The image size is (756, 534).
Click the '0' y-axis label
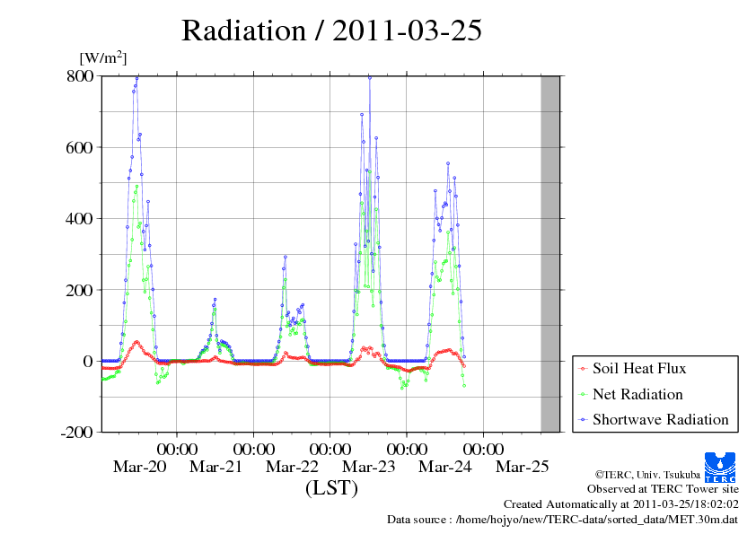[88, 361]
